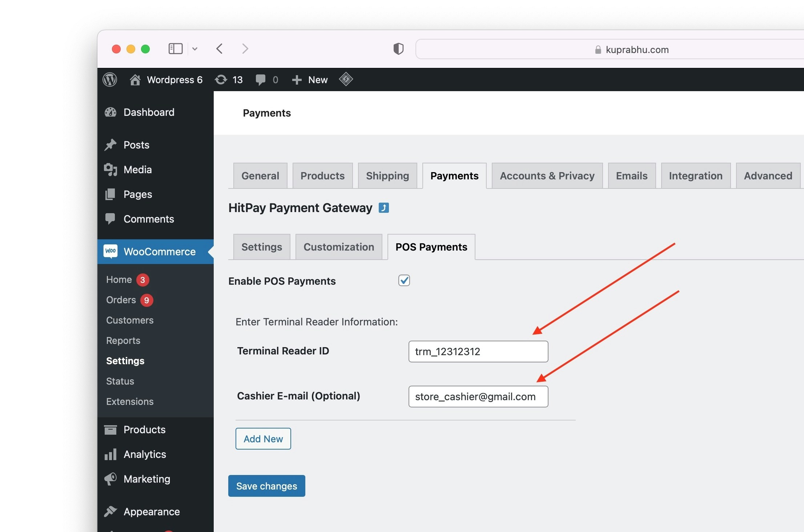The height and width of the screenshot is (532, 804).
Task: Open the Wordpress 6 home site link
Action: point(166,80)
